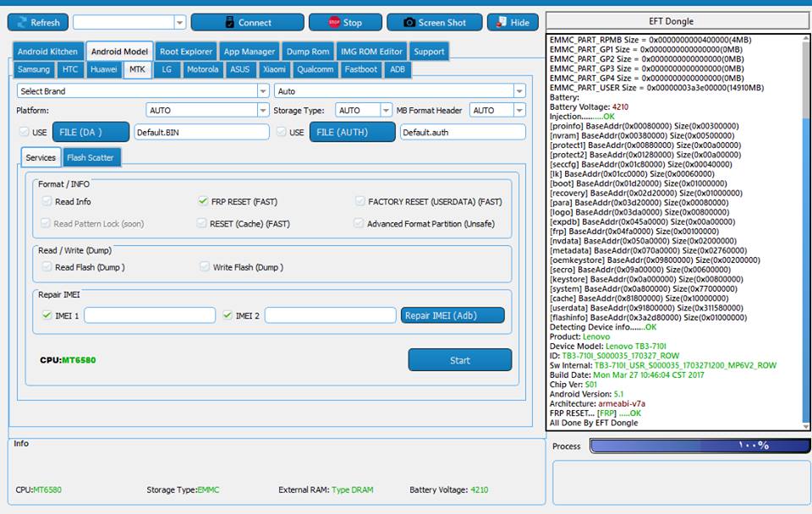Click the green CPU:MT6580 label
812x514 pixels.
point(68,360)
